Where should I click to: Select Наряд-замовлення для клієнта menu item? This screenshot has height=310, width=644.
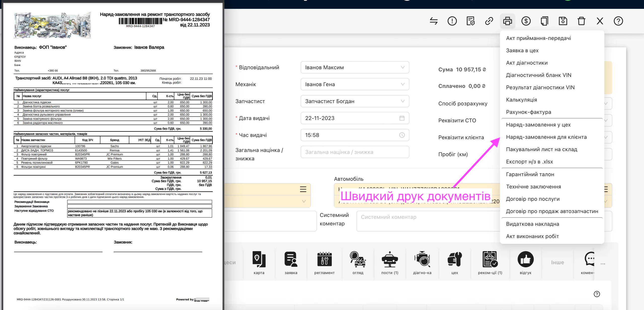pyautogui.click(x=552, y=137)
